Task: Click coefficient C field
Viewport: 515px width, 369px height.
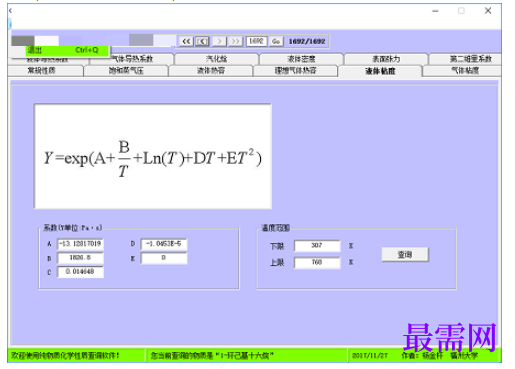Action: click(x=80, y=272)
